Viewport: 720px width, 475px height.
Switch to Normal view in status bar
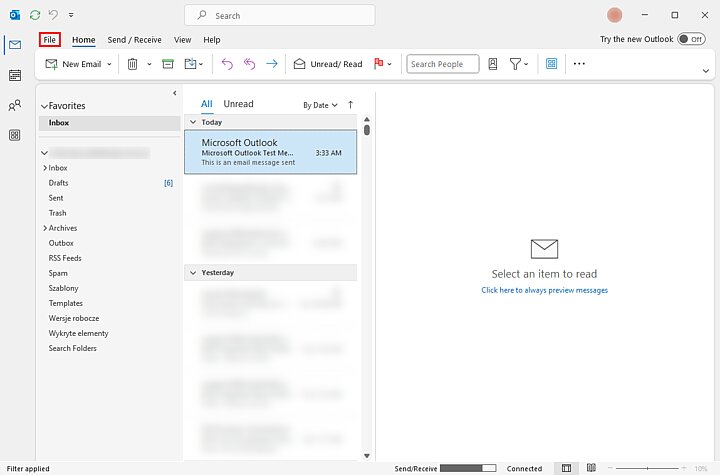[567, 468]
